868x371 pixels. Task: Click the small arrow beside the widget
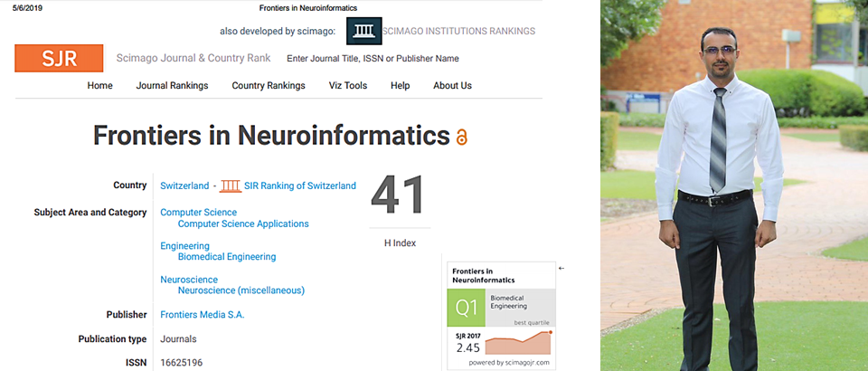click(x=561, y=268)
